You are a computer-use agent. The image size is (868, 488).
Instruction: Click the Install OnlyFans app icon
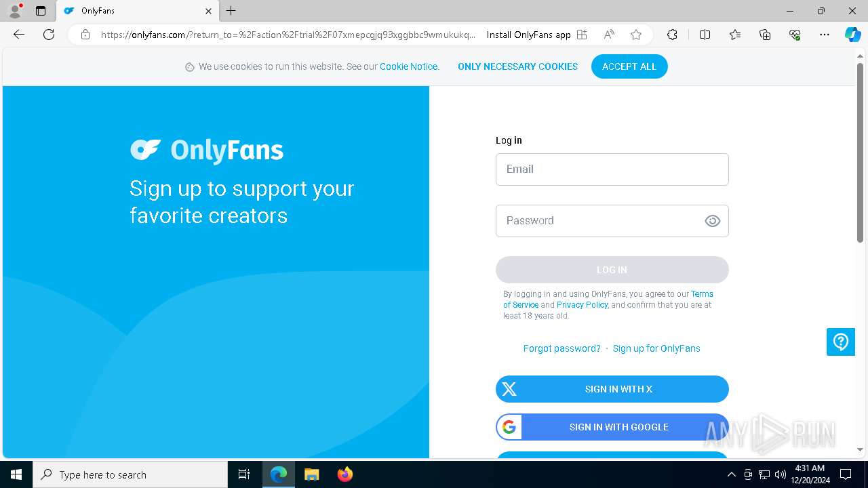tap(582, 35)
